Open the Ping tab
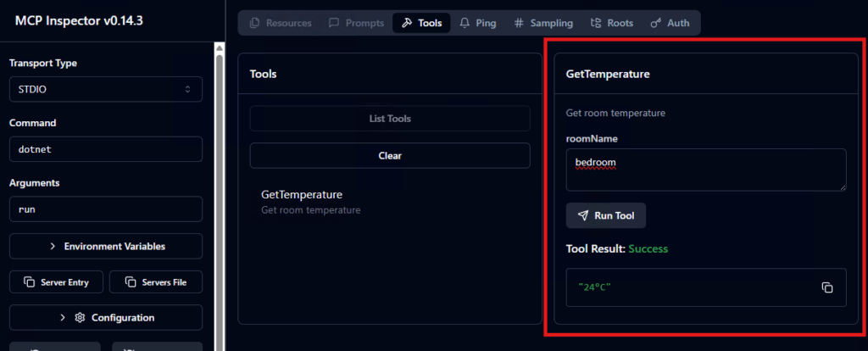Image resolution: width=868 pixels, height=351 pixels. click(478, 23)
